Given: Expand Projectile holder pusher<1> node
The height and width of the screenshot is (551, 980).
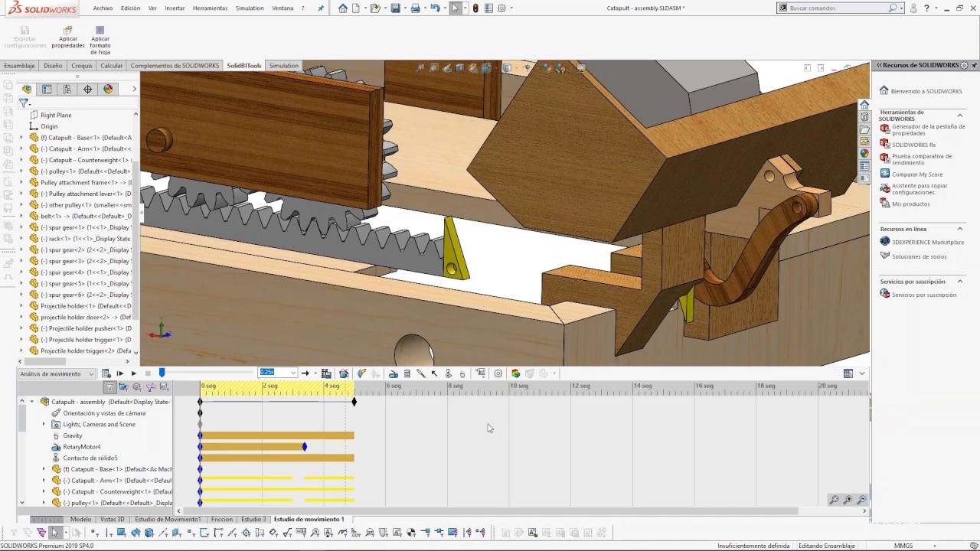Looking at the screenshot, I should coord(21,328).
